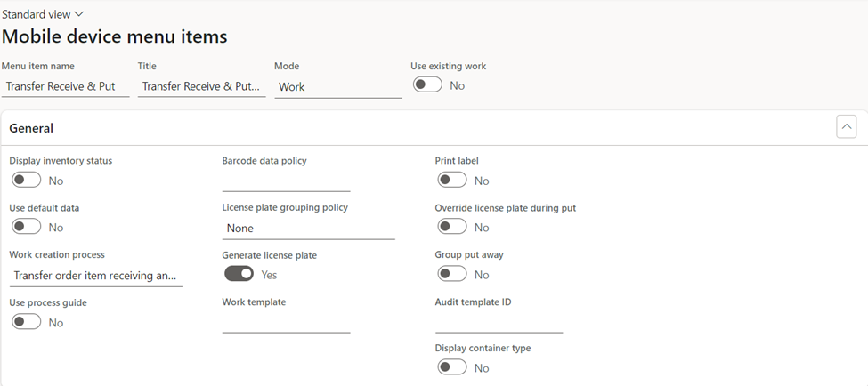
Task: Toggle Override license plate during put
Action: (x=452, y=227)
